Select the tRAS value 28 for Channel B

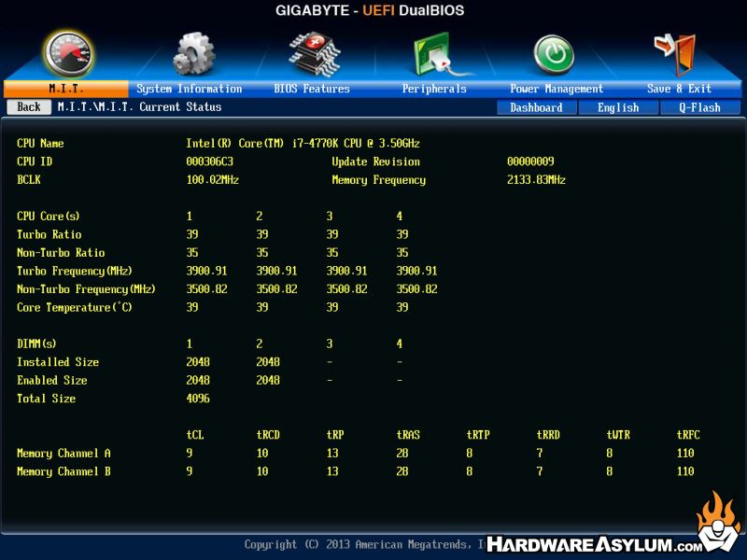click(402, 471)
